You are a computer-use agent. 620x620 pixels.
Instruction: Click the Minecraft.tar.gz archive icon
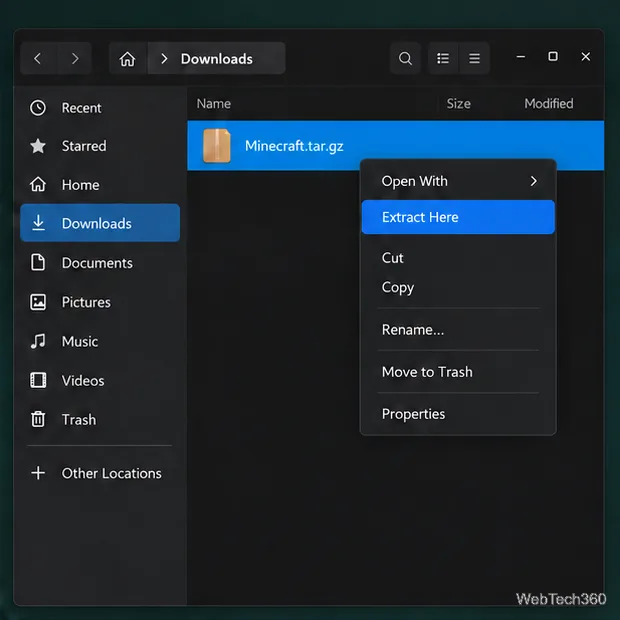click(x=217, y=146)
